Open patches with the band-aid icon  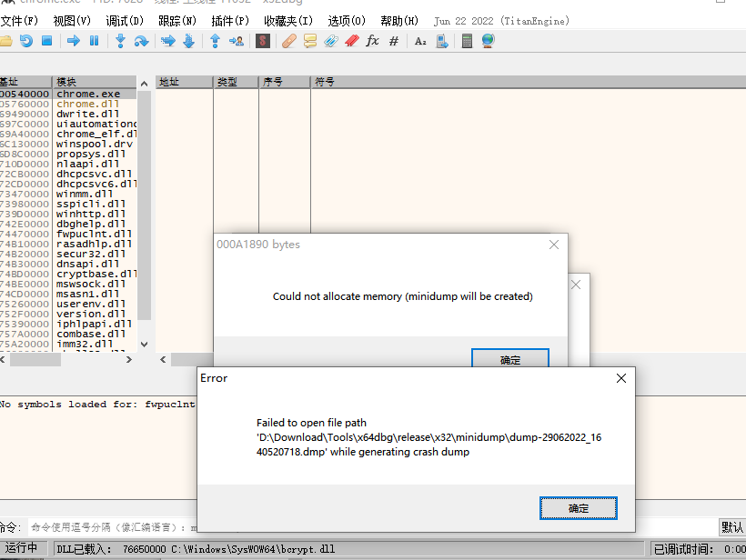[289, 41]
